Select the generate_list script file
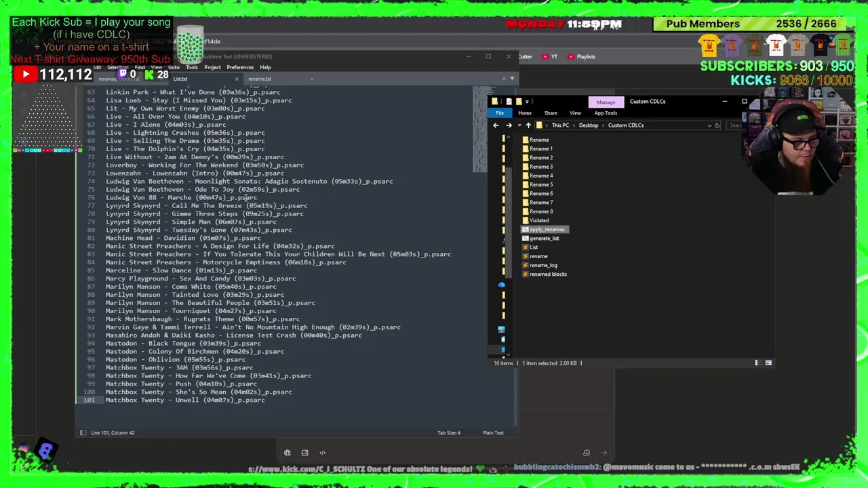 click(x=540, y=238)
